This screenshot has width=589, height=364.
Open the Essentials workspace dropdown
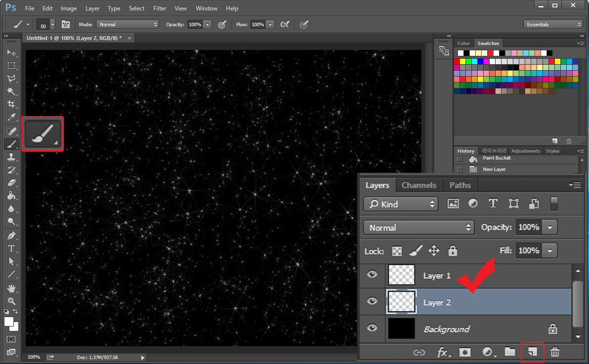553,24
